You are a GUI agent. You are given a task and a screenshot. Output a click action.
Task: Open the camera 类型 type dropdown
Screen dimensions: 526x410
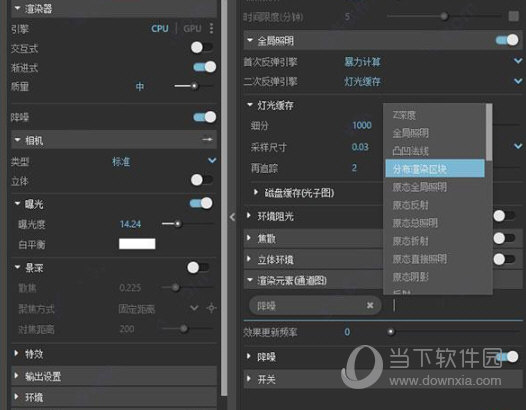click(x=212, y=160)
